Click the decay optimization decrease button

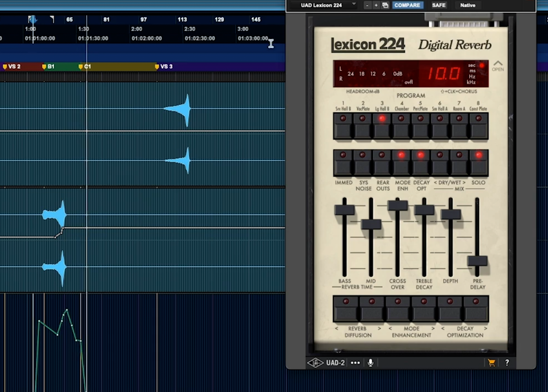pos(450,309)
